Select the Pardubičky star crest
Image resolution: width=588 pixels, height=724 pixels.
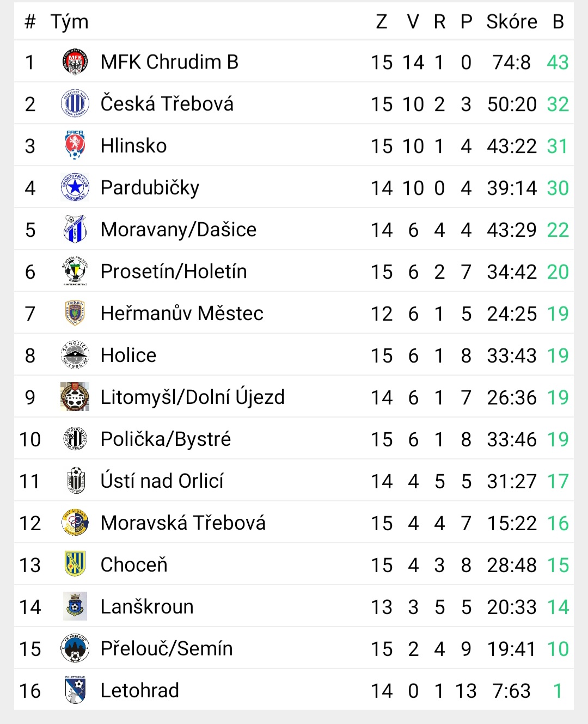tap(75, 188)
